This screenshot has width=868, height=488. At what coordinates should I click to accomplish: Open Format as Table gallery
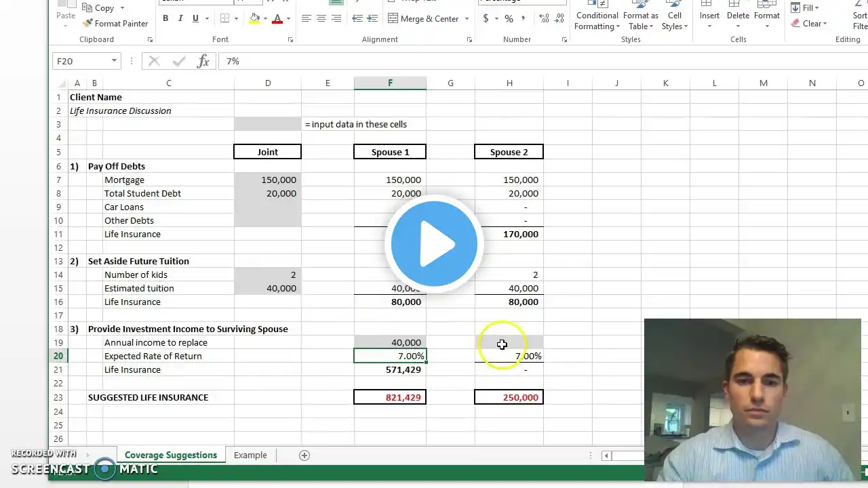click(641, 16)
